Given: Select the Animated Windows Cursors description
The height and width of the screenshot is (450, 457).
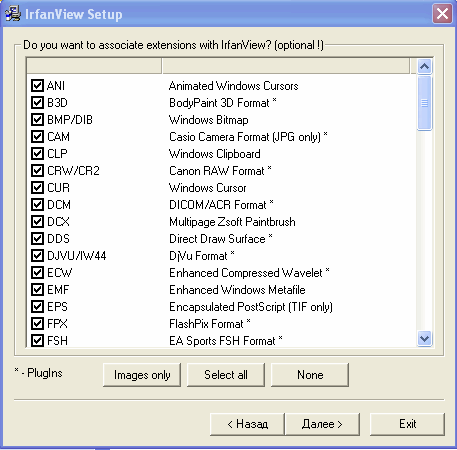Looking at the screenshot, I should point(233,86).
